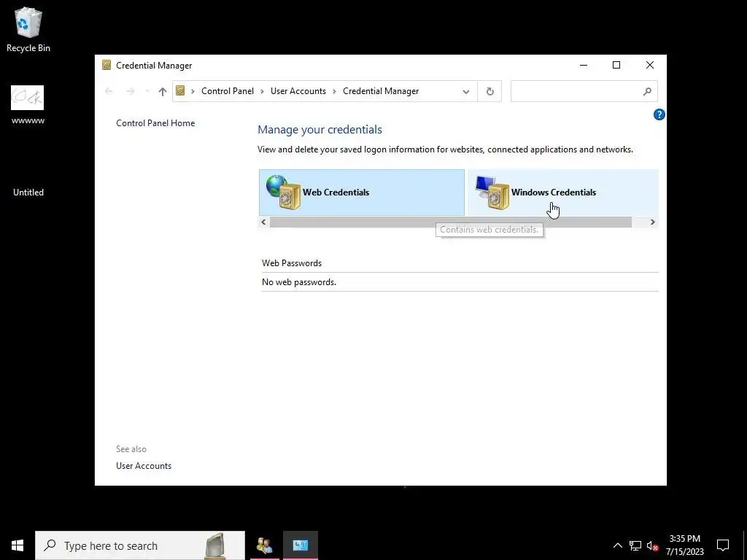Click Control Panel in the breadcrumb

pyautogui.click(x=228, y=91)
